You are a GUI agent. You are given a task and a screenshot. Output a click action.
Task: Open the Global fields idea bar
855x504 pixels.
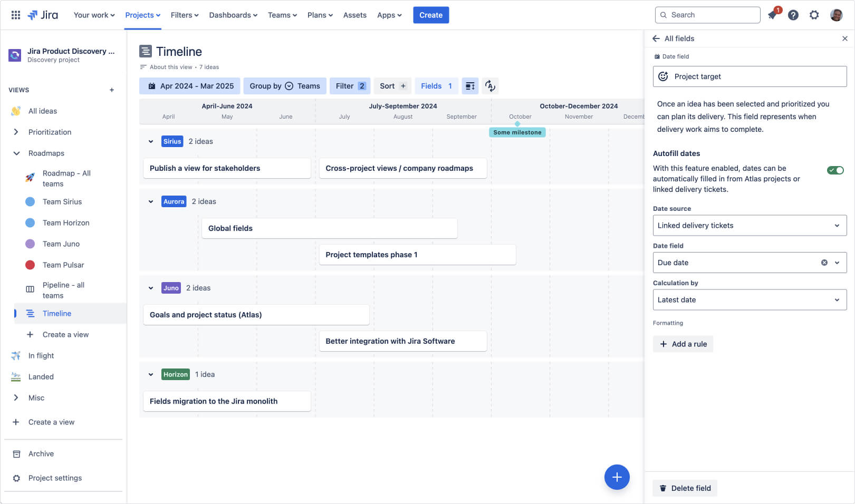click(329, 228)
